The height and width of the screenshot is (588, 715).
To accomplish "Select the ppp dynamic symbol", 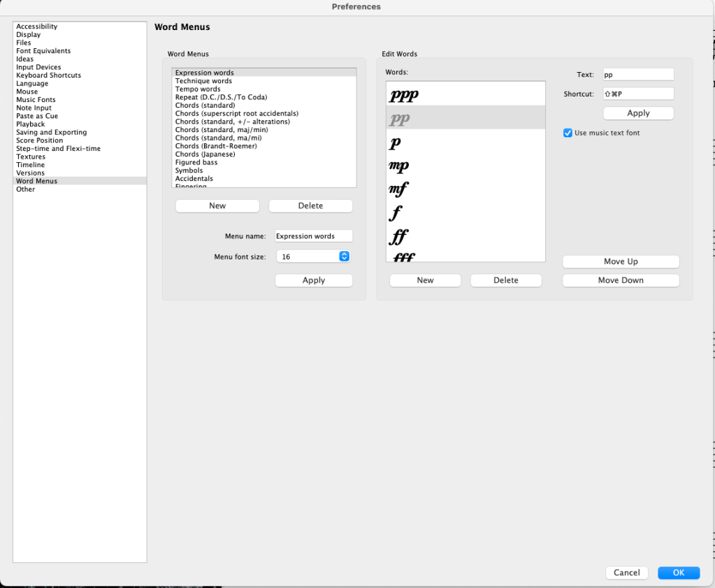I will [x=404, y=95].
